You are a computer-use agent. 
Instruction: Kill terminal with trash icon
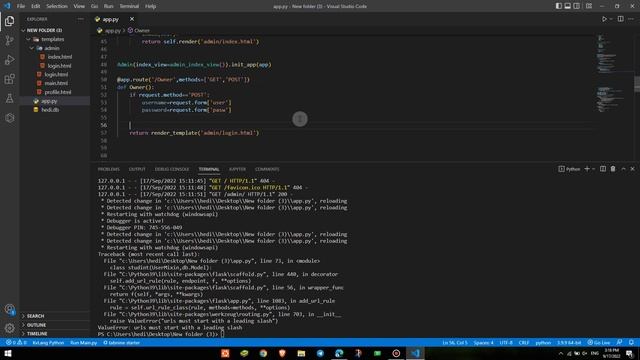pyautogui.click(x=613, y=169)
